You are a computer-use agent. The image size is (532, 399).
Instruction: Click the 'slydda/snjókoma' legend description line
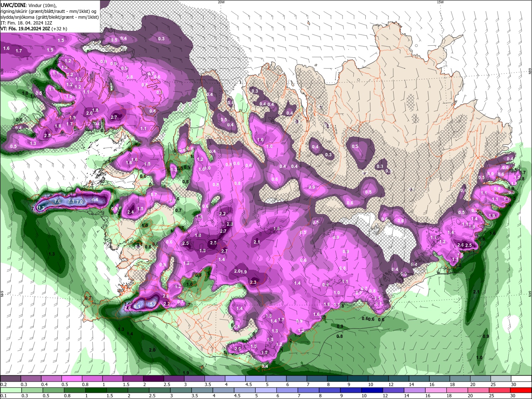click(50, 17)
